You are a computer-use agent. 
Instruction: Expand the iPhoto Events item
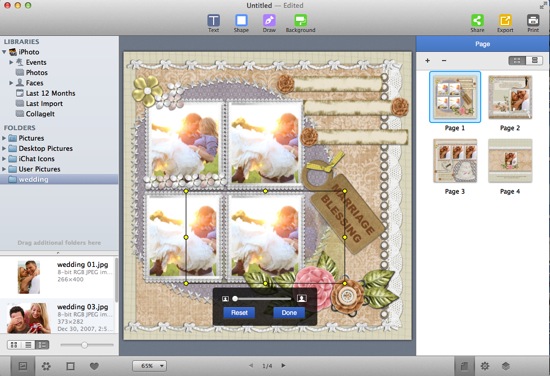(x=11, y=62)
